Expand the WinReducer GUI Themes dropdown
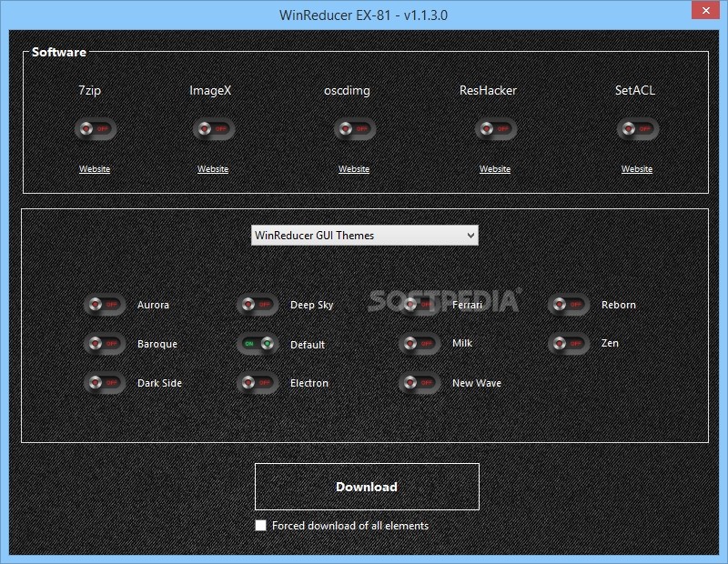 coord(365,236)
